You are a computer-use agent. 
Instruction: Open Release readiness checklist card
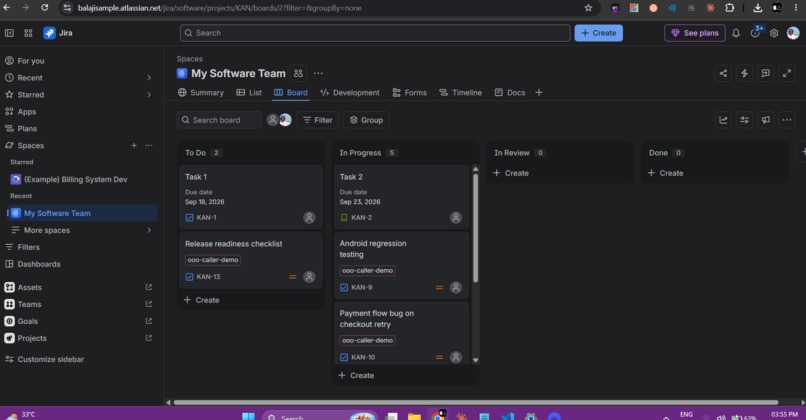tap(250, 260)
